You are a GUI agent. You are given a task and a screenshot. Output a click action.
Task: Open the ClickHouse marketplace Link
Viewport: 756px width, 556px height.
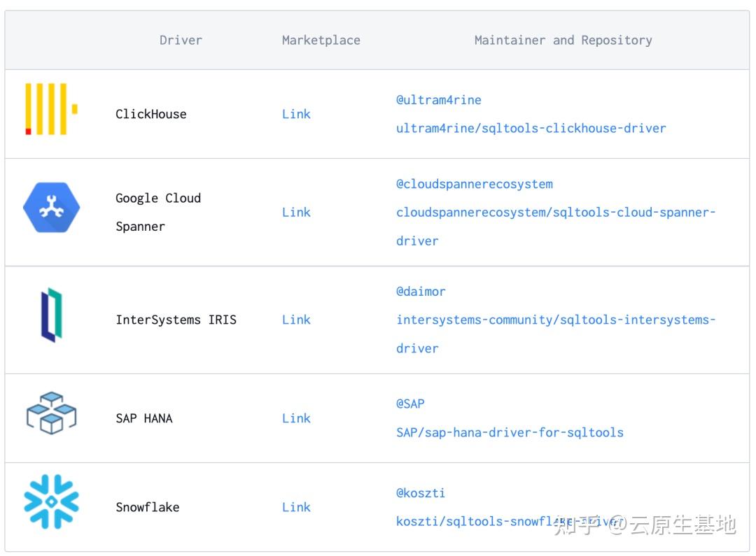tap(296, 114)
